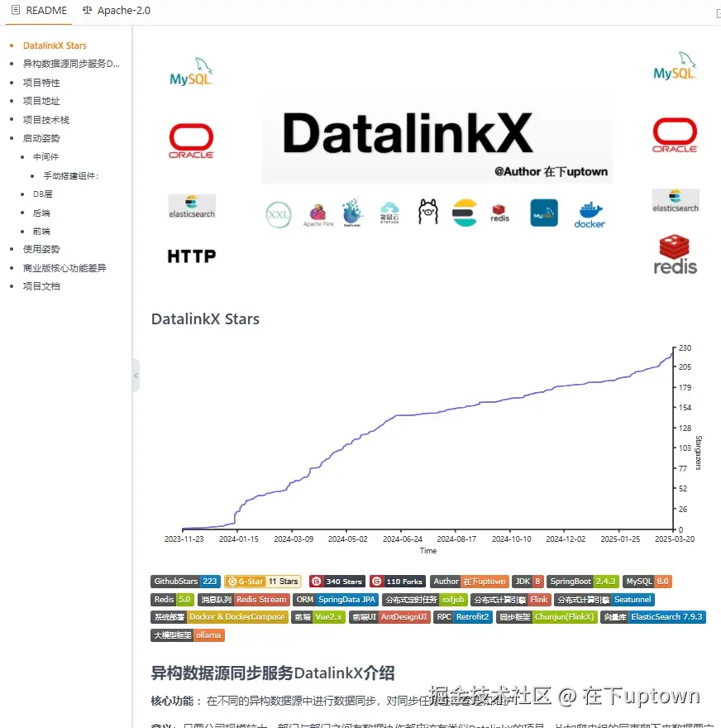
Task: Click the large Redis logo at right
Action: pos(676,254)
